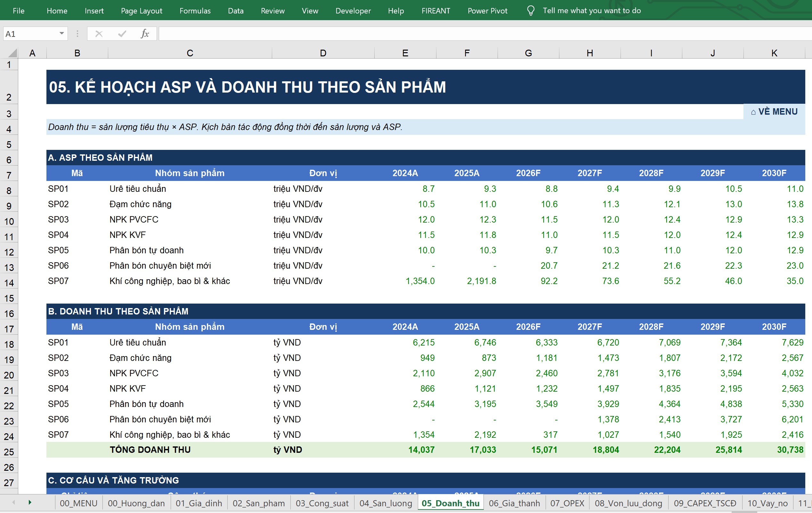
Task: Click the Cancel X icon in formula bar
Action: [x=99, y=34]
